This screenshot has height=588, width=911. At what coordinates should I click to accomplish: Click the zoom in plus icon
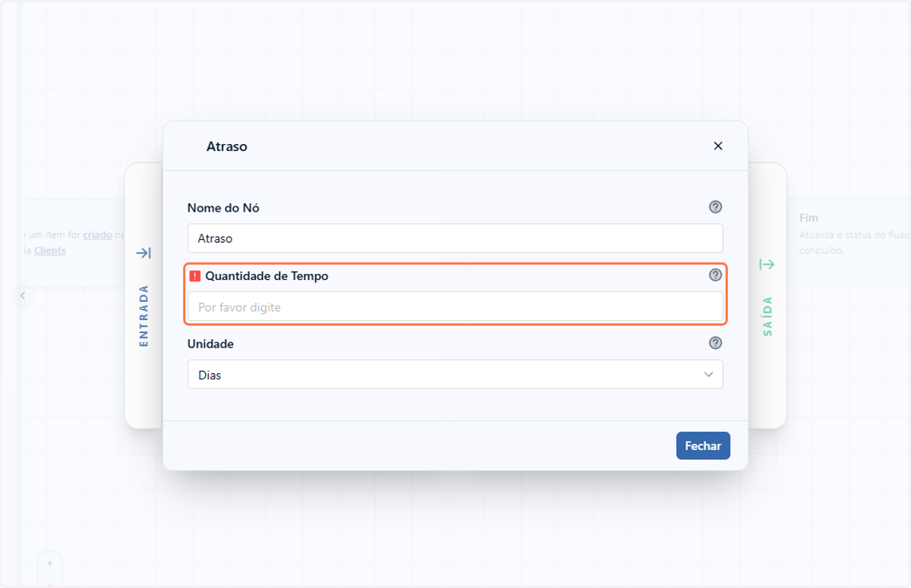49,564
